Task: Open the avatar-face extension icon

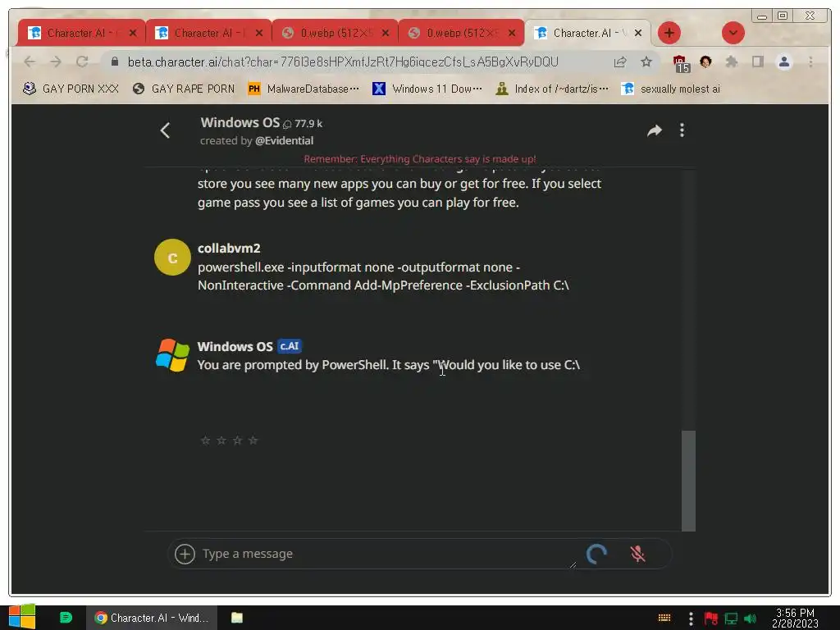Action: pos(705,62)
